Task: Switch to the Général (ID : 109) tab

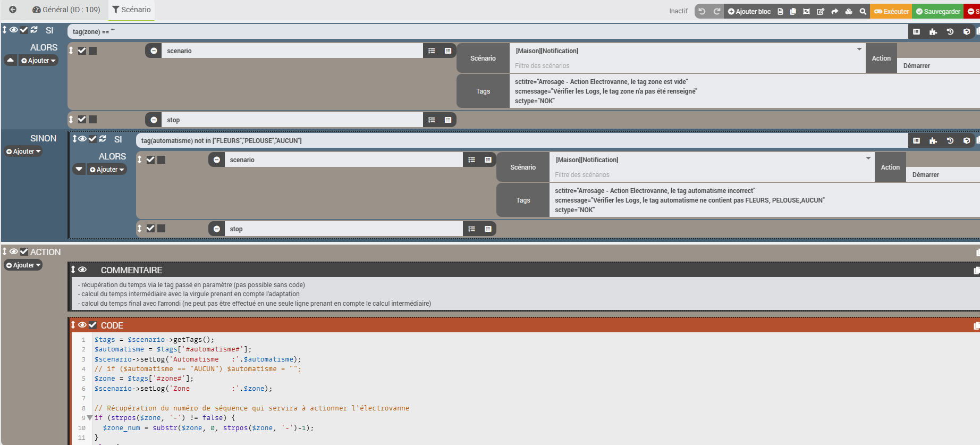Action: click(x=66, y=10)
